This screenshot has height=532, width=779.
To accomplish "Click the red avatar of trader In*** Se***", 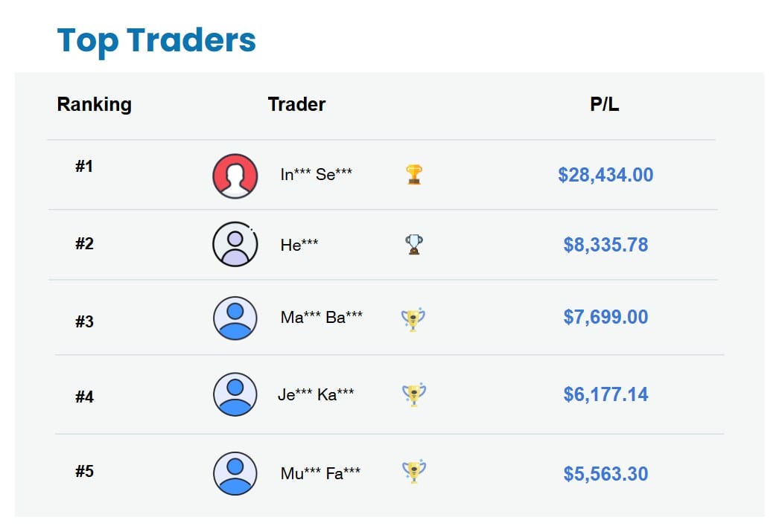I will point(235,176).
